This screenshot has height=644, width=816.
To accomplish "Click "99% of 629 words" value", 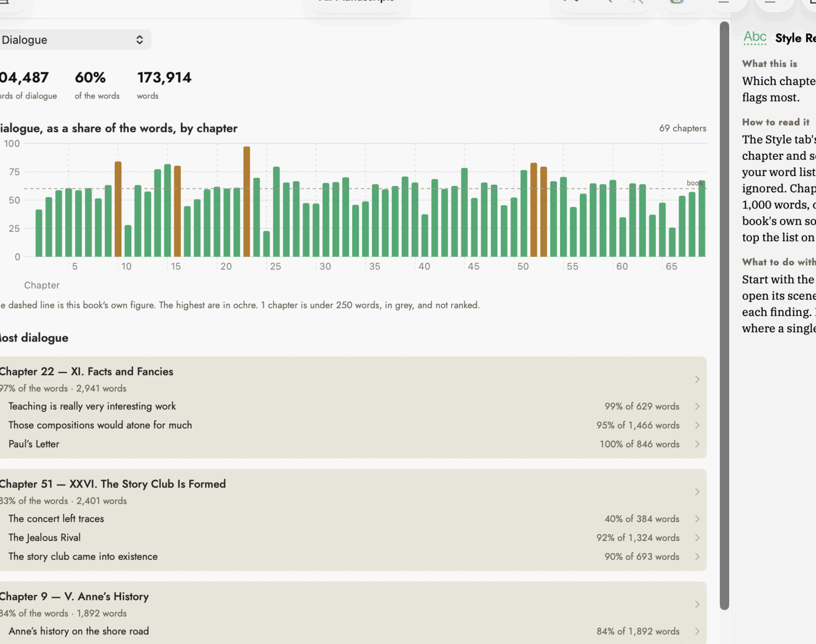I will 642,406.
